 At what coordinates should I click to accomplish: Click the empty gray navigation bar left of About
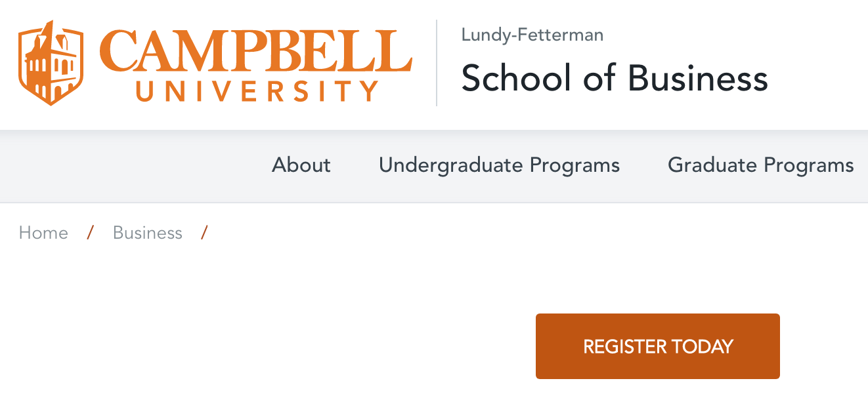131,166
